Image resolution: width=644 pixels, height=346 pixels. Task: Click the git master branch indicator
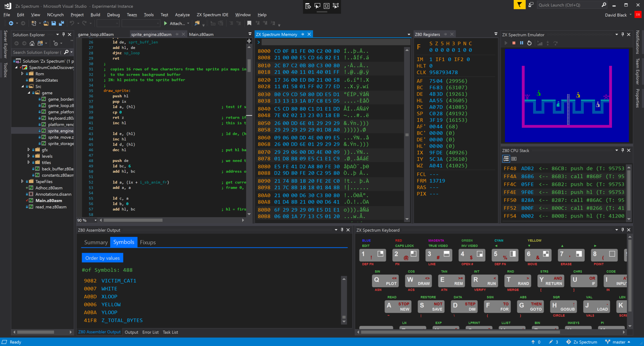618,342
